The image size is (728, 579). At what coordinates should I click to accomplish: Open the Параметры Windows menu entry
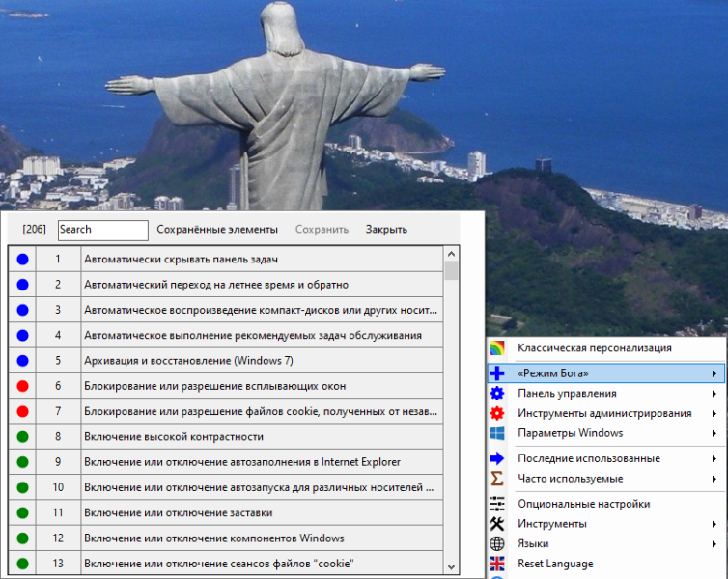(606, 433)
